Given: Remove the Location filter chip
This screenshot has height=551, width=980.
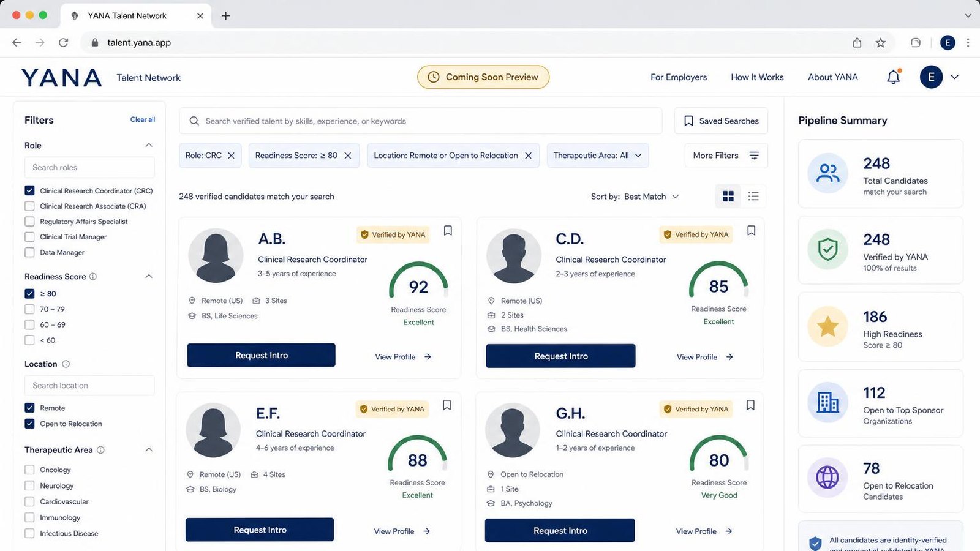Looking at the screenshot, I should 528,156.
